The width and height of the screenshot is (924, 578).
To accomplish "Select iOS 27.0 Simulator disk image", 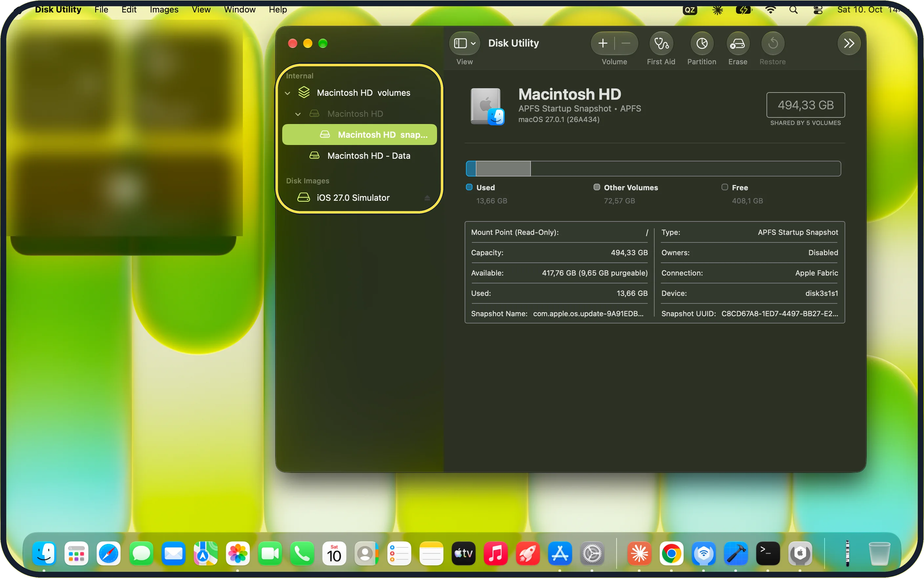I will [x=359, y=197].
